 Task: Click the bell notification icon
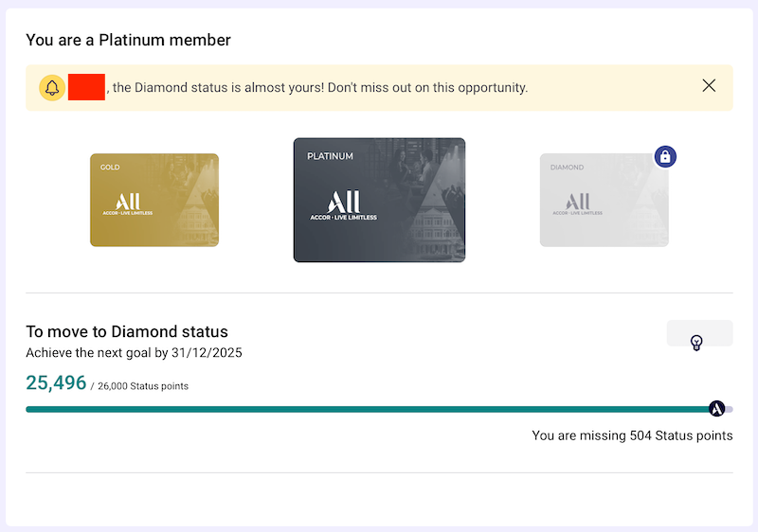(52, 88)
